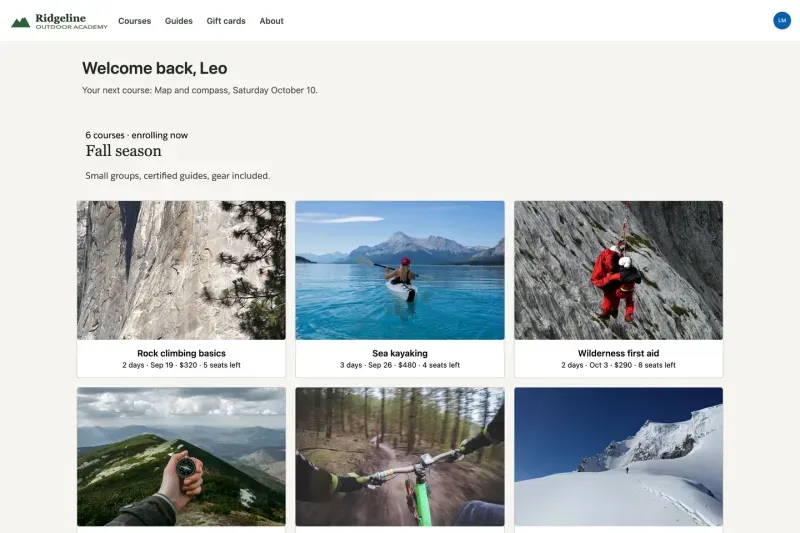800x533 pixels.
Task: Open the snowy mountain course photo
Action: [618, 456]
